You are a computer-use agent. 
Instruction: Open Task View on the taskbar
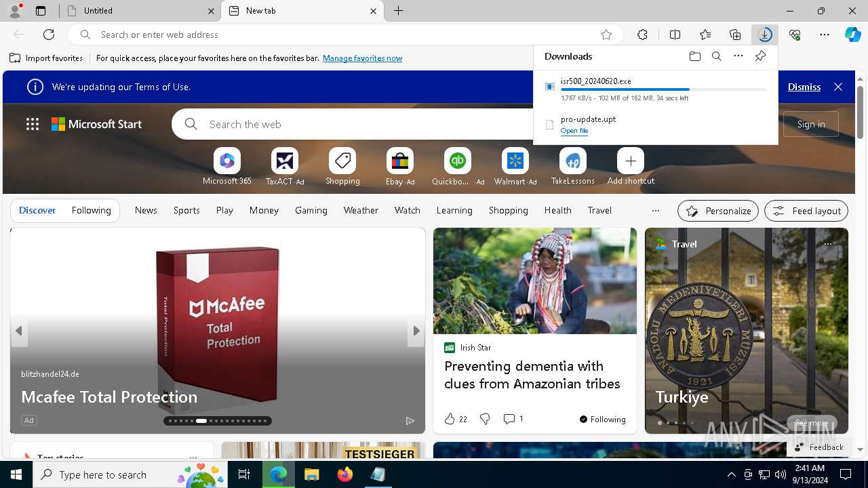click(244, 474)
